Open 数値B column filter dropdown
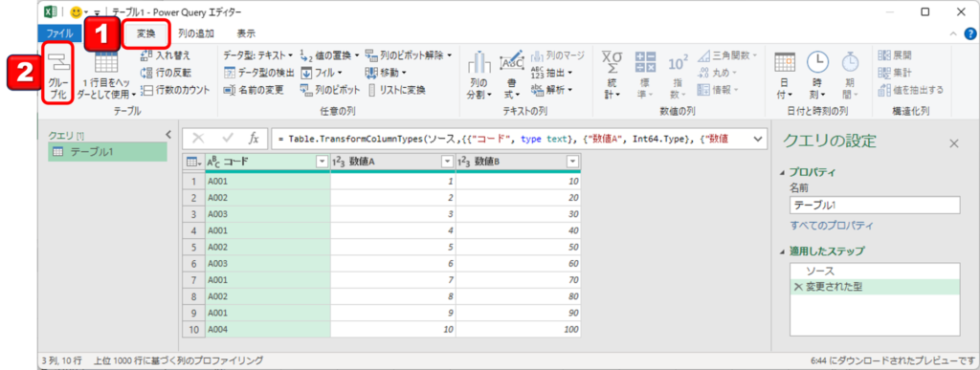980x370 pixels. click(572, 162)
